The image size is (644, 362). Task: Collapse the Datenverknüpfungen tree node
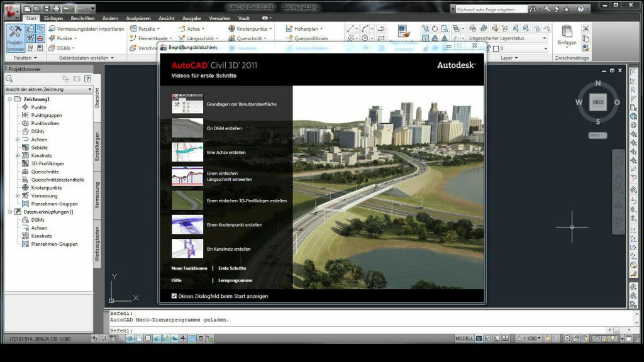tap(10, 212)
